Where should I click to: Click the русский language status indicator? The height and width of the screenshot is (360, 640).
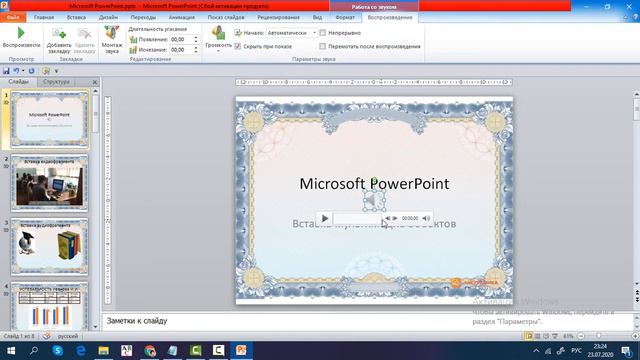click(68, 336)
